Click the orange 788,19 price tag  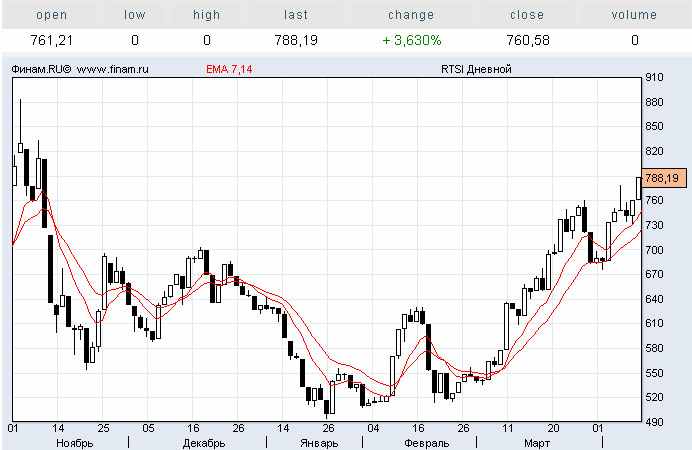click(664, 178)
